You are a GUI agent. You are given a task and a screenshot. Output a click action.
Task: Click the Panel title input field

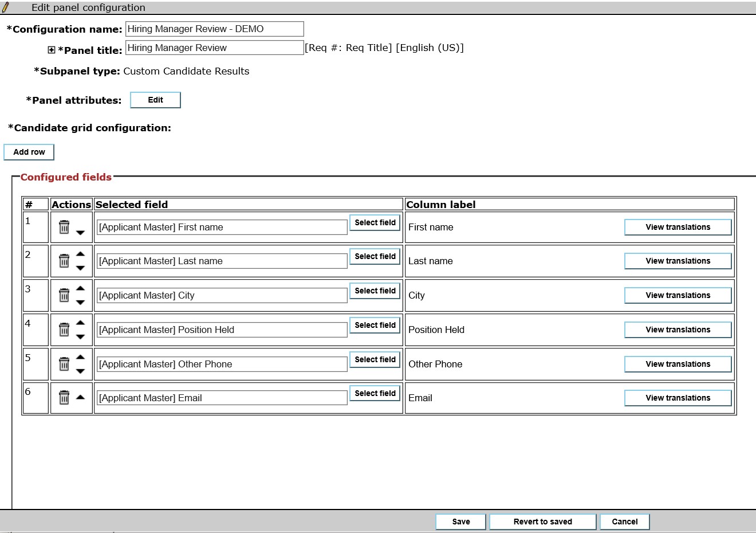(215, 48)
